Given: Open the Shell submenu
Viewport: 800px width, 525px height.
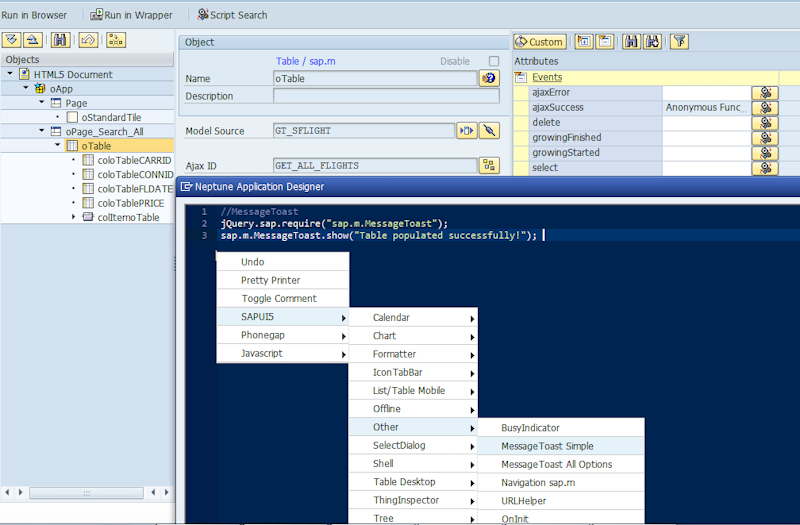Looking at the screenshot, I should (x=413, y=464).
